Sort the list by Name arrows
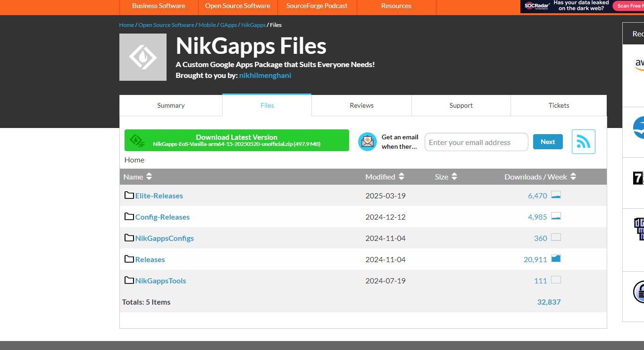This screenshot has width=644, height=350. click(x=149, y=177)
